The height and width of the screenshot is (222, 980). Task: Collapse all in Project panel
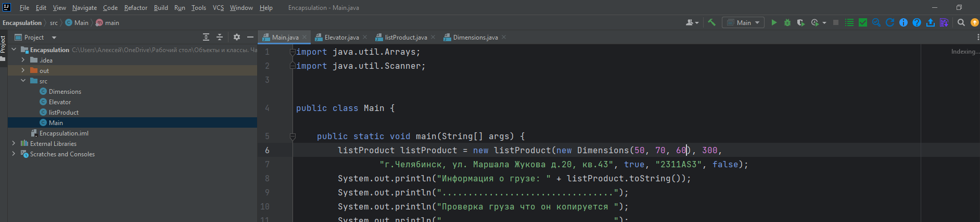pyautogui.click(x=220, y=37)
